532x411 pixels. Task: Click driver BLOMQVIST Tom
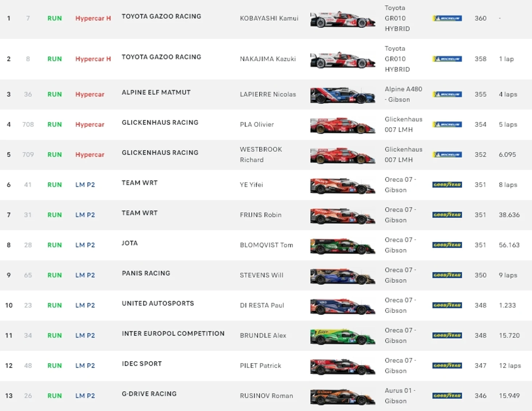266,245
